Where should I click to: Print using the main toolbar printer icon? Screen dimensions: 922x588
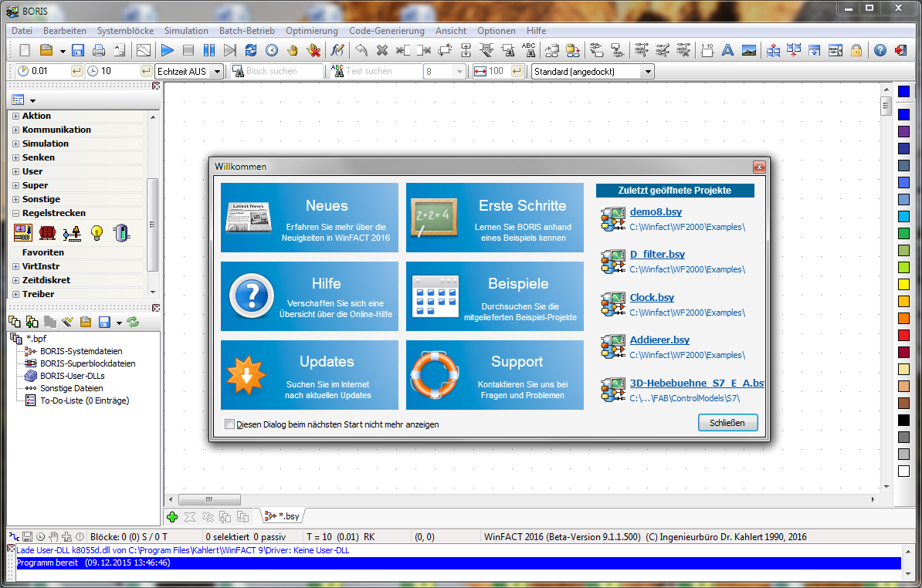click(x=99, y=50)
